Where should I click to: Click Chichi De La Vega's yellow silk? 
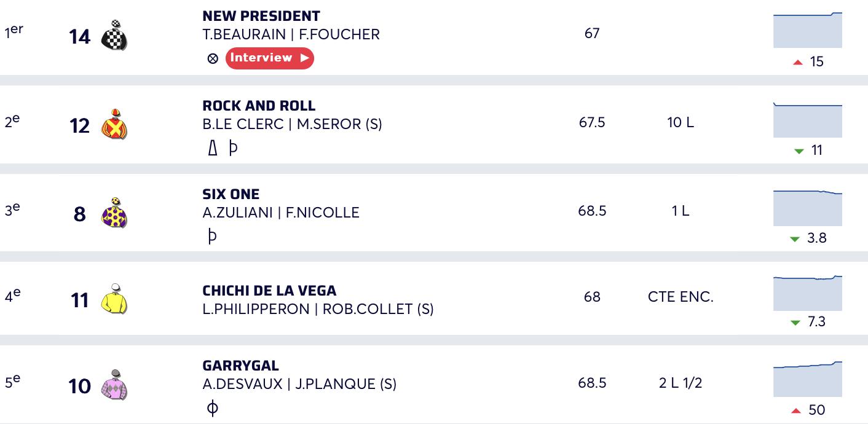114,299
